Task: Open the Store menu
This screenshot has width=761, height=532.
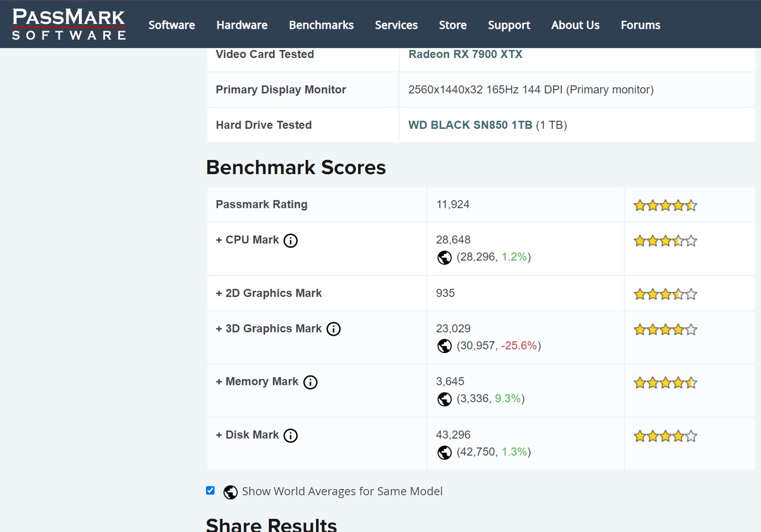Action: click(x=453, y=25)
